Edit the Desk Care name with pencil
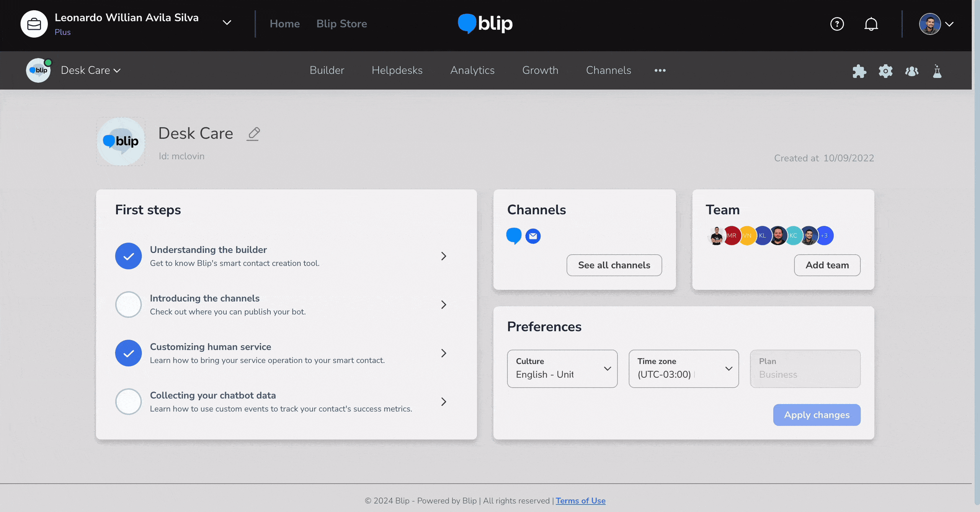 253,134
